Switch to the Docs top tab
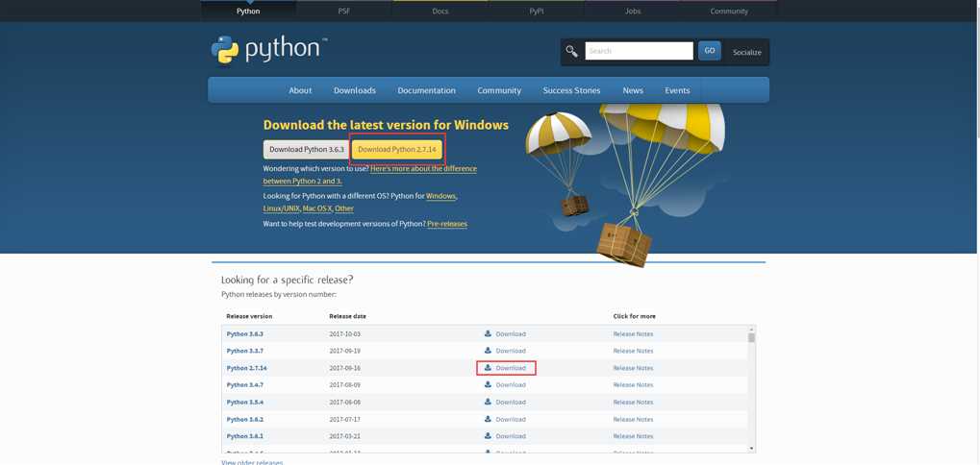Screen dimensions: 980x465 (x=440, y=11)
